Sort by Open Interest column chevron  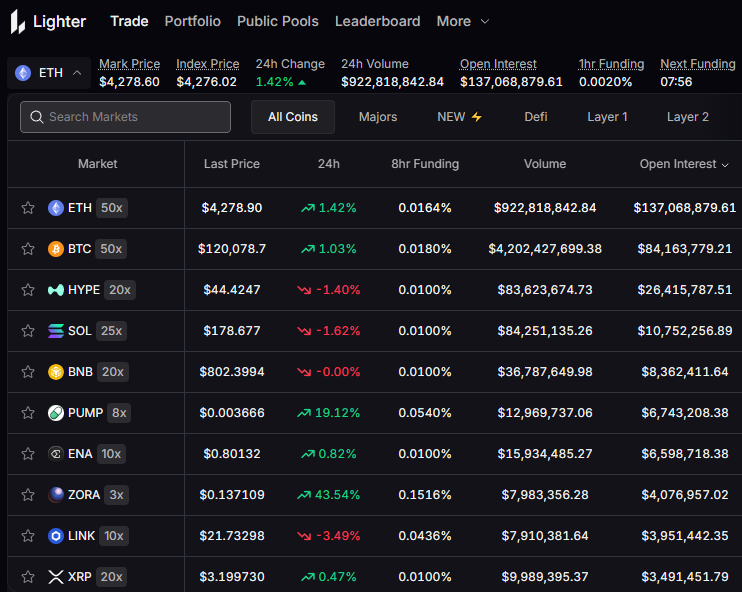(x=725, y=165)
